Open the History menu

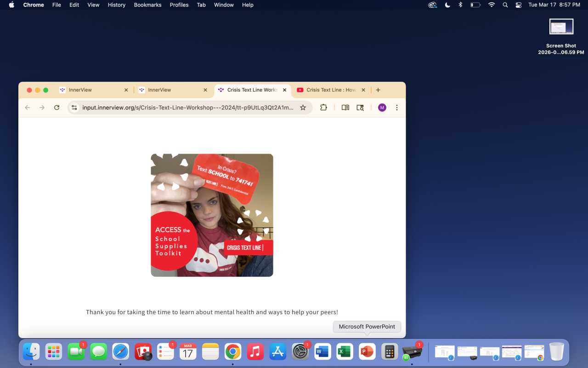117,5
